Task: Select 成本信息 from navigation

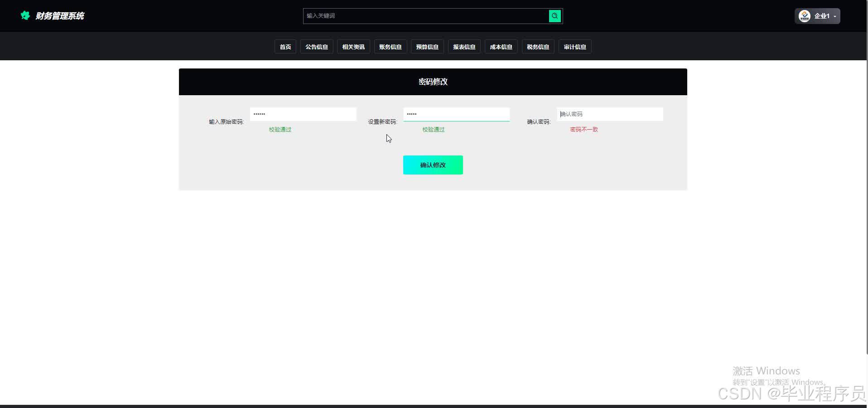Action: tap(501, 47)
